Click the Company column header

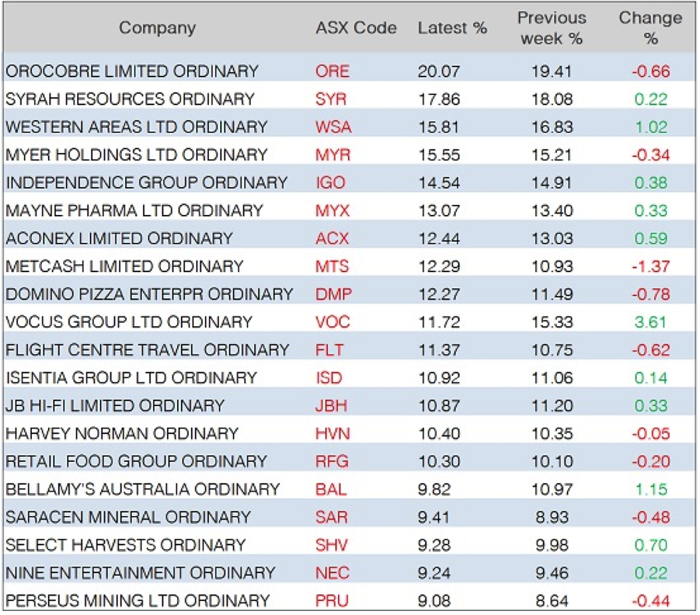tap(157, 28)
